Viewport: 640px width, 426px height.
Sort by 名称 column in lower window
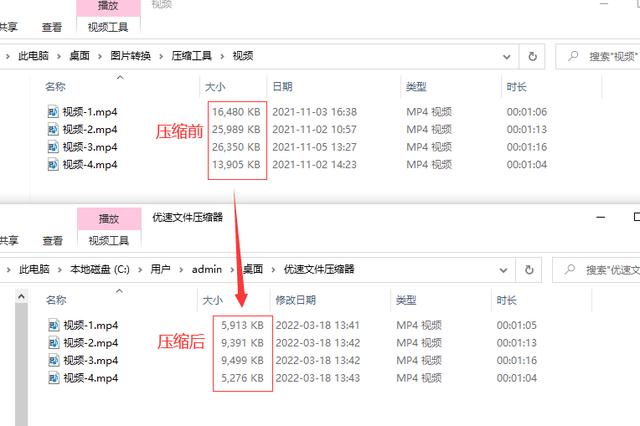pyautogui.click(x=56, y=300)
